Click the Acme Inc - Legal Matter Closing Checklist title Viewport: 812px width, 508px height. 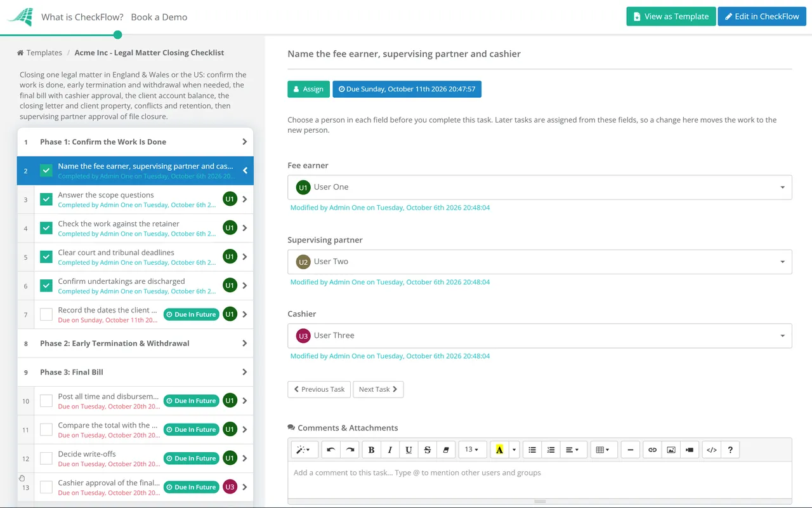(149, 53)
